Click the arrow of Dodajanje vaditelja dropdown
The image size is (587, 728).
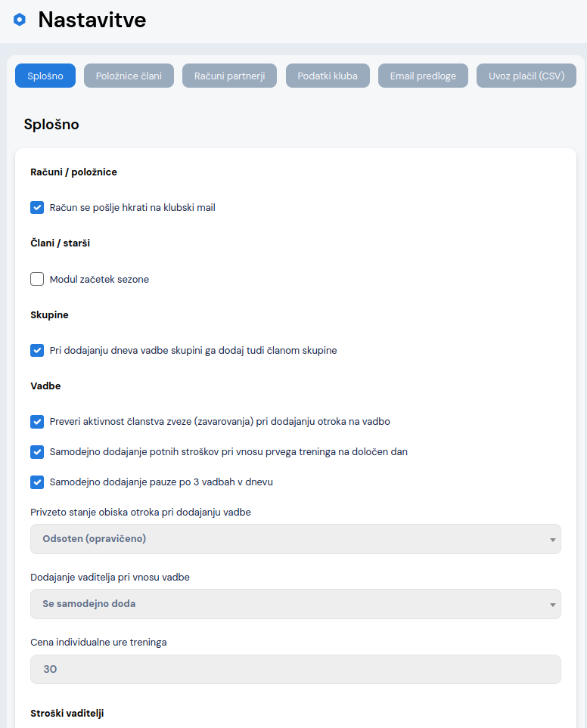553,605
